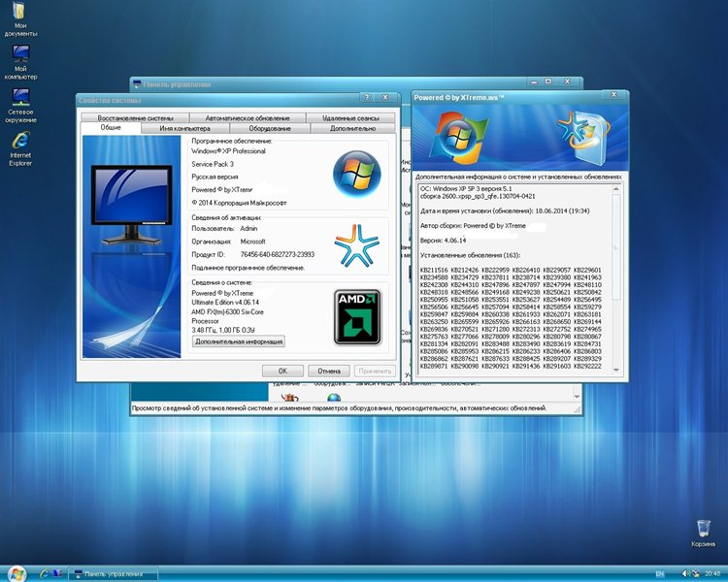The height and width of the screenshot is (582, 728).
Task: Switch to the Автоматическое обновление tab
Action: click(248, 118)
